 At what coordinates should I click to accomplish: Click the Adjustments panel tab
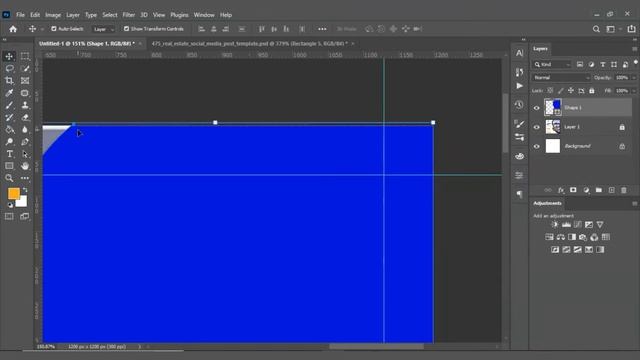click(547, 203)
